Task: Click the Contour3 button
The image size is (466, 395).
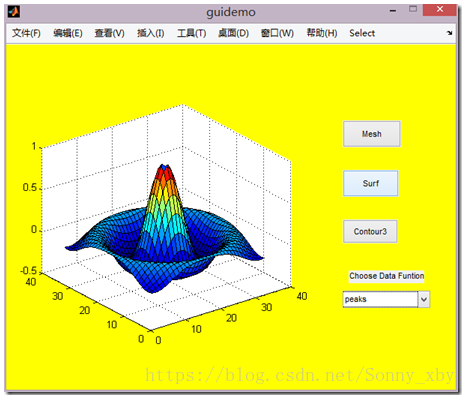Action: pyautogui.click(x=370, y=231)
